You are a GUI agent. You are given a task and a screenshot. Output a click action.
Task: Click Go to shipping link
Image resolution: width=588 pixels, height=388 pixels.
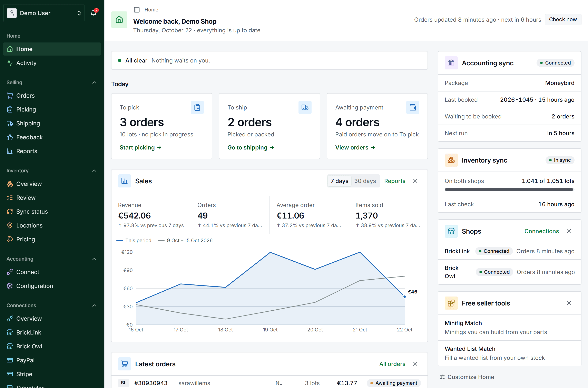251,147
